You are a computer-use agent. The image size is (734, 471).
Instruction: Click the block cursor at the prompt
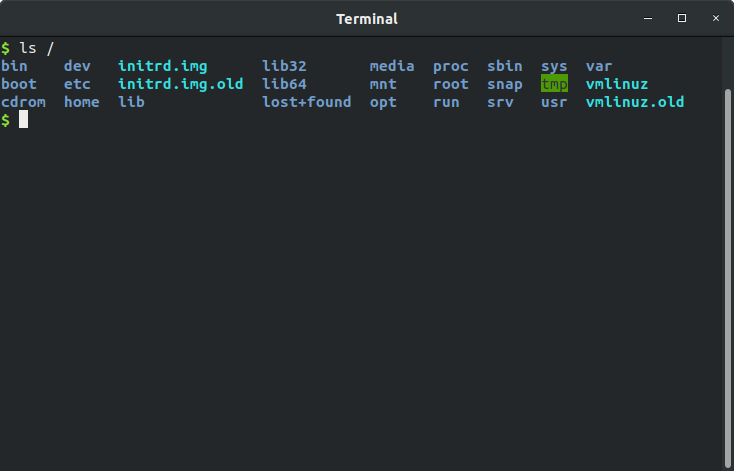pyautogui.click(x=23, y=120)
